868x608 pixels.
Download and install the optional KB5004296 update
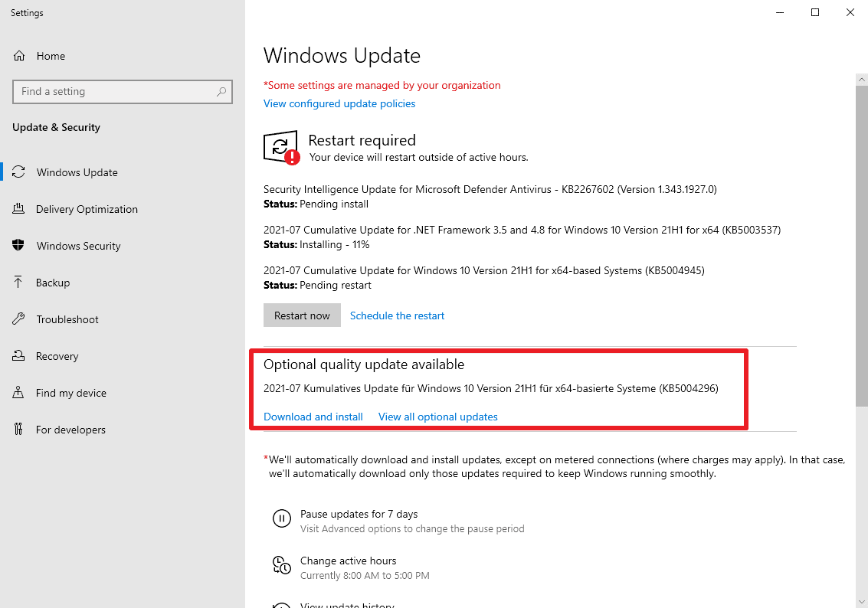[313, 417]
